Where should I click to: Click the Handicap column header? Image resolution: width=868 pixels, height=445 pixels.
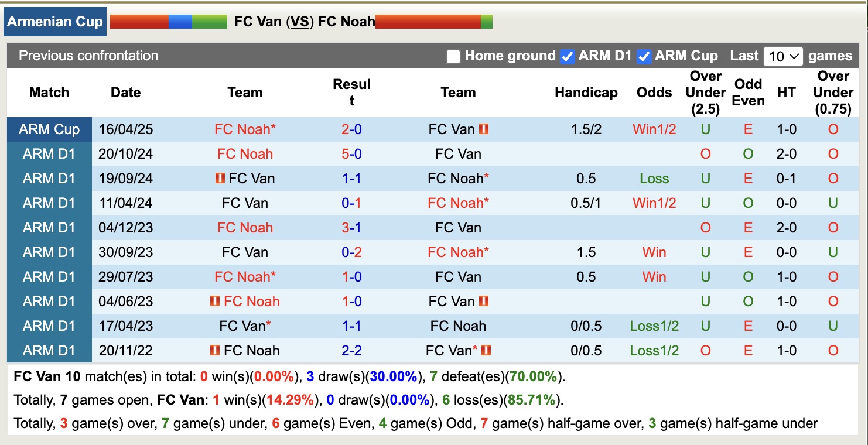click(x=585, y=93)
